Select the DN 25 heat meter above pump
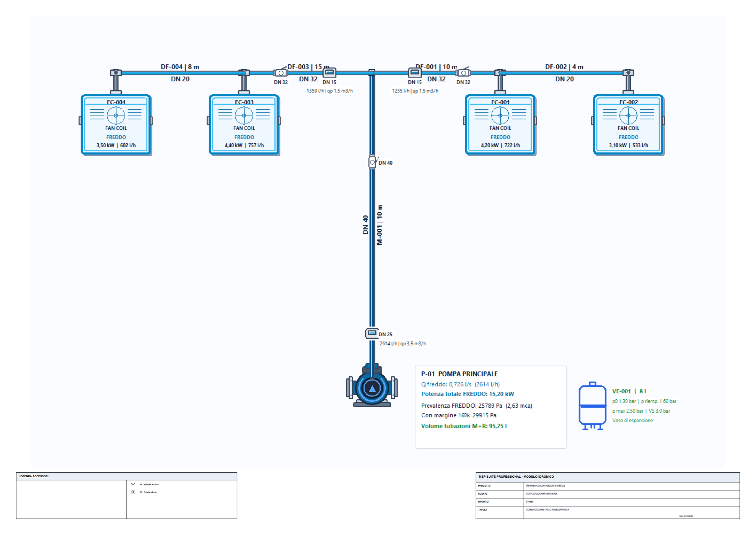The image size is (756, 535). pos(372,333)
